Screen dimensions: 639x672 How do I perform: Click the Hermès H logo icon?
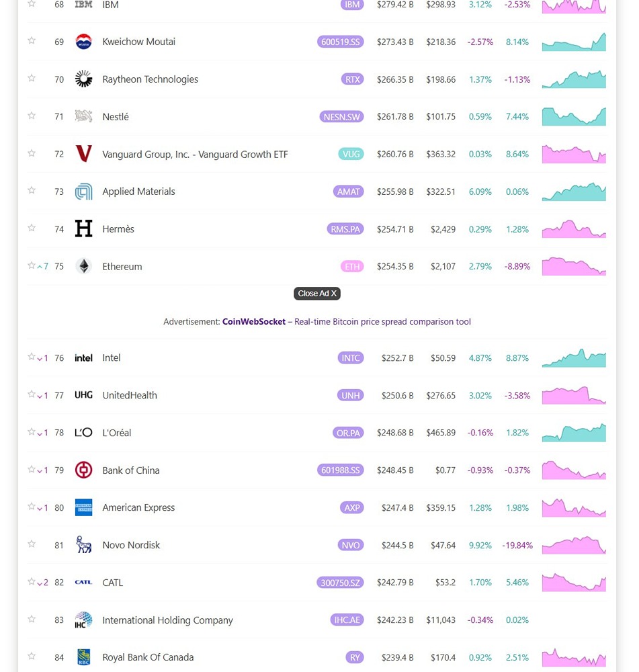83,229
